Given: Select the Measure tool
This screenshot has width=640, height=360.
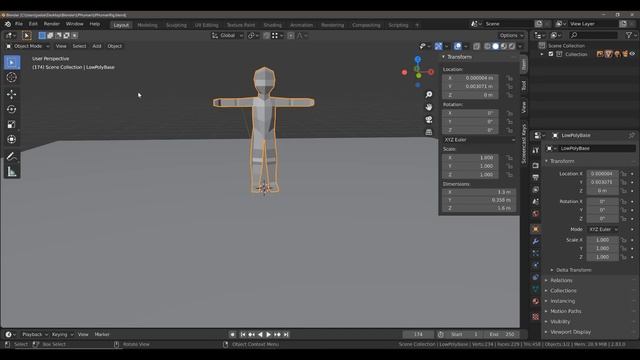Looking at the screenshot, I should (12, 171).
